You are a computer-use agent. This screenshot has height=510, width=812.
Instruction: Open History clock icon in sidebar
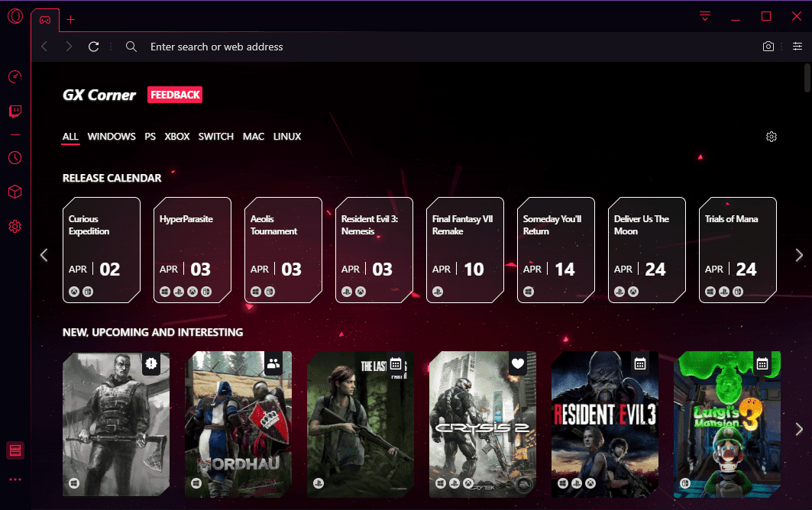pyautogui.click(x=15, y=158)
